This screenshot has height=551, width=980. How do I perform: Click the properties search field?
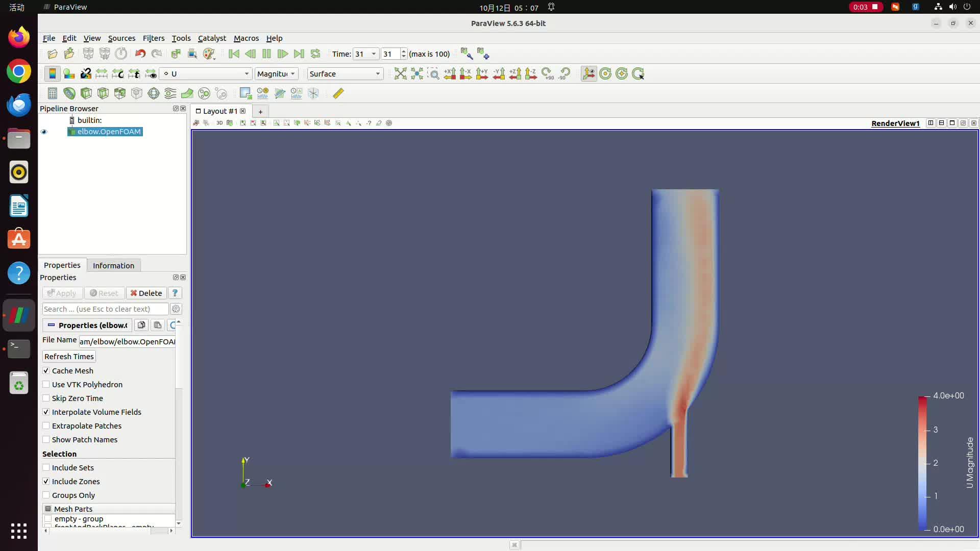[105, 309]
